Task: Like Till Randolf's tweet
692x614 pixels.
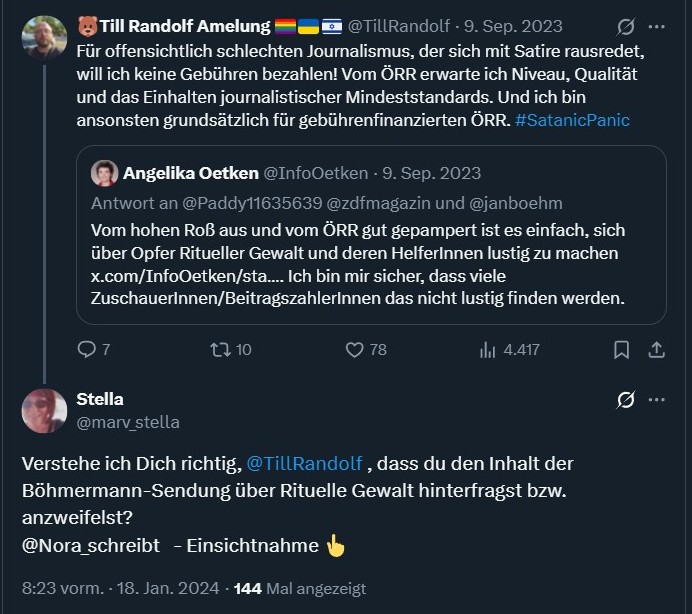Action: pyautogui.click(x=353, y=349)
